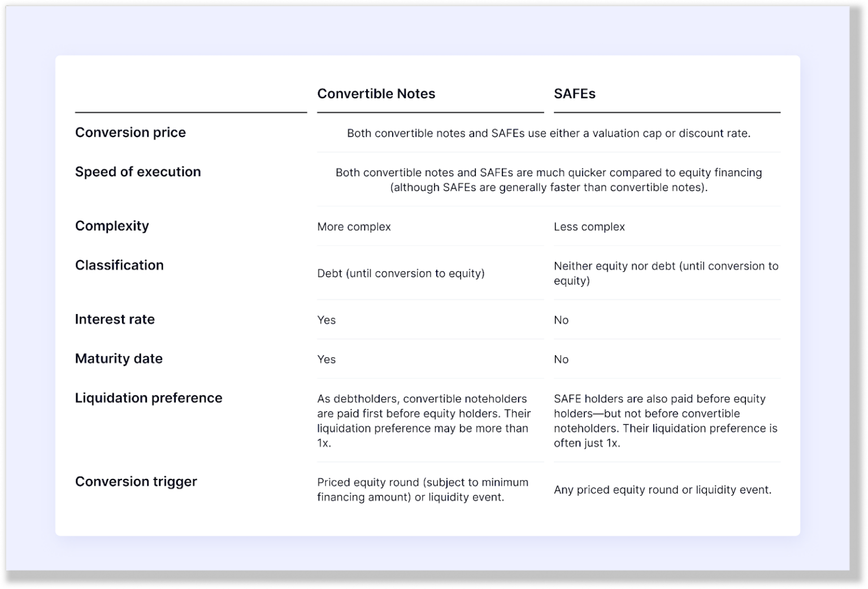Screen dimensions: 868x589
Task: Click 'No' in the Maturity date row
Action: [561, 360]
